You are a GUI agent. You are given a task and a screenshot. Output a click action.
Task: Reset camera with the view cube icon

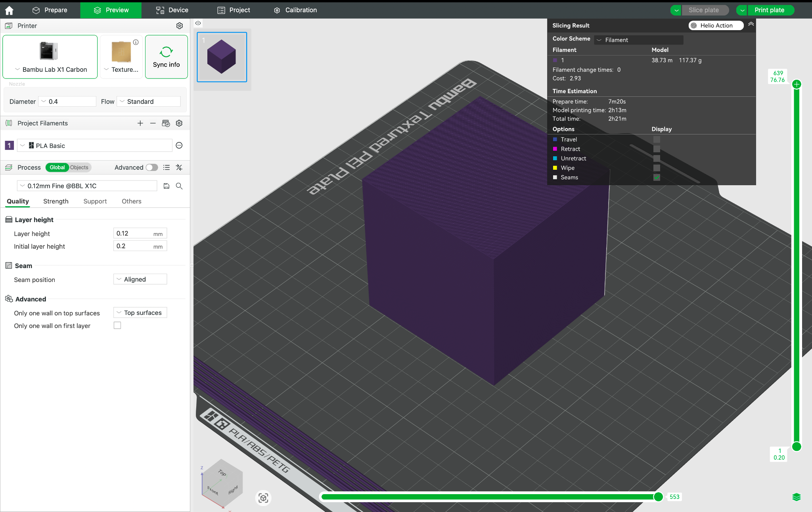point(263,498)
